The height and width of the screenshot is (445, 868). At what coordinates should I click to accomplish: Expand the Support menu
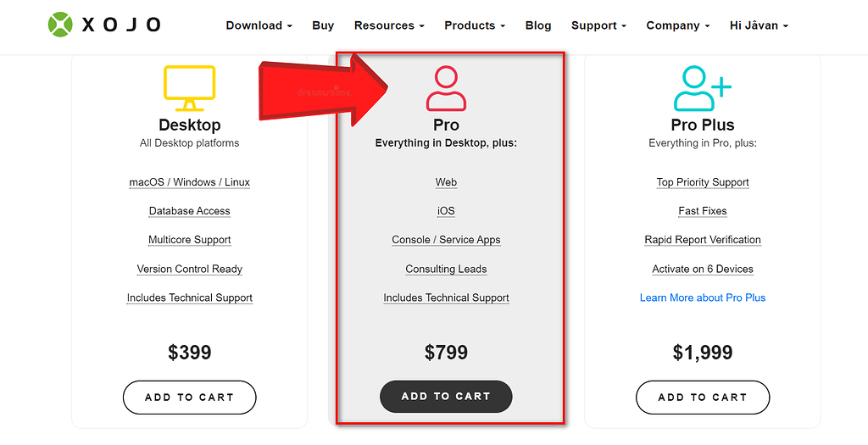tap(598, 25)
